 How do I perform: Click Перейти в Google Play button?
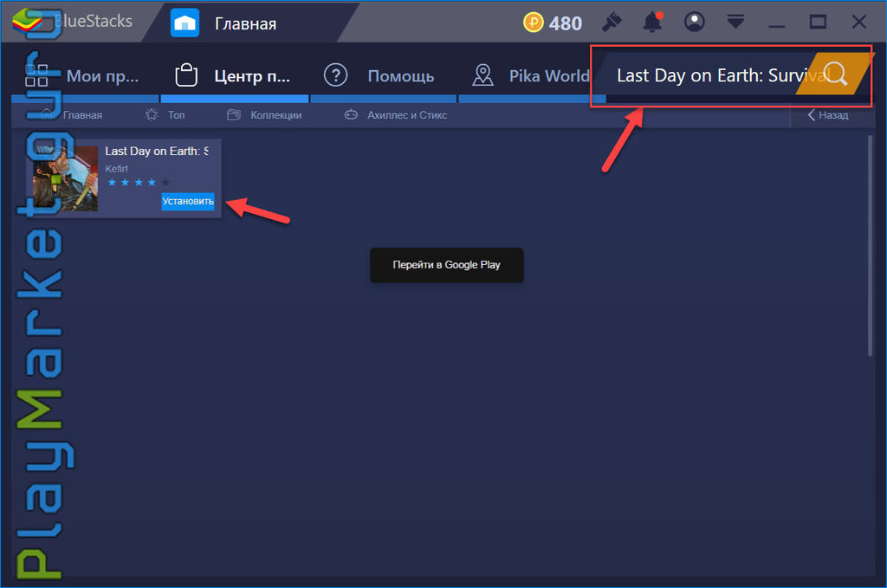pos(446,265)
